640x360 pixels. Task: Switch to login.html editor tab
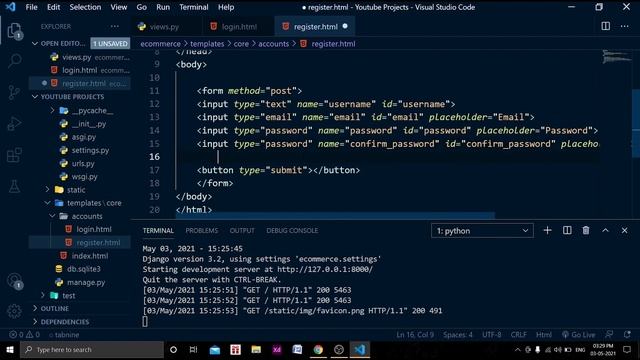point(239,27)
